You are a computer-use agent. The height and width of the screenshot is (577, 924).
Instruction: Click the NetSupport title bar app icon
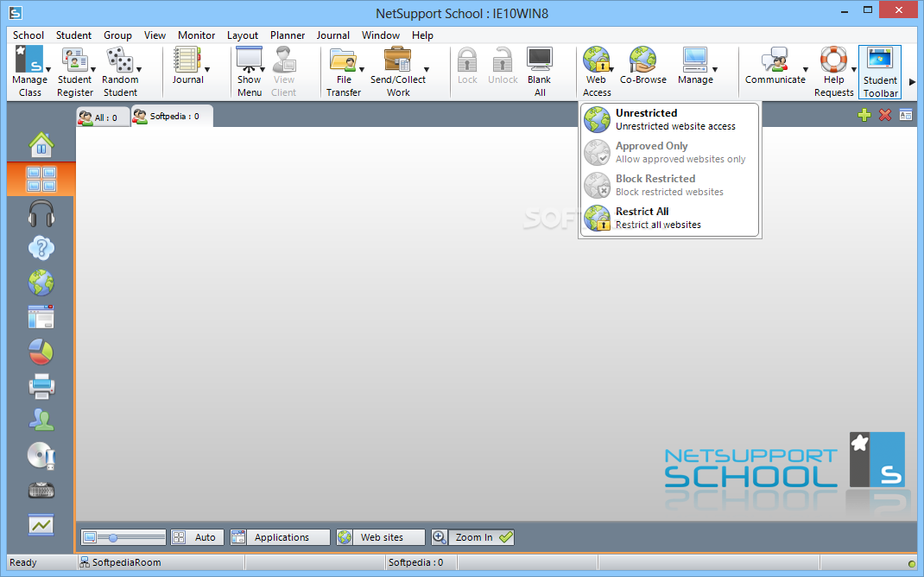[16, 13]
